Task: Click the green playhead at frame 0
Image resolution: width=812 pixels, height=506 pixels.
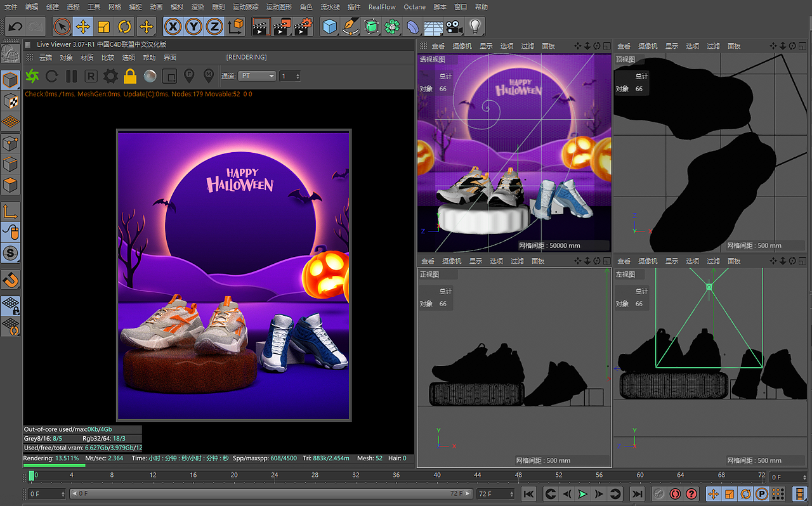Action: 32,476
